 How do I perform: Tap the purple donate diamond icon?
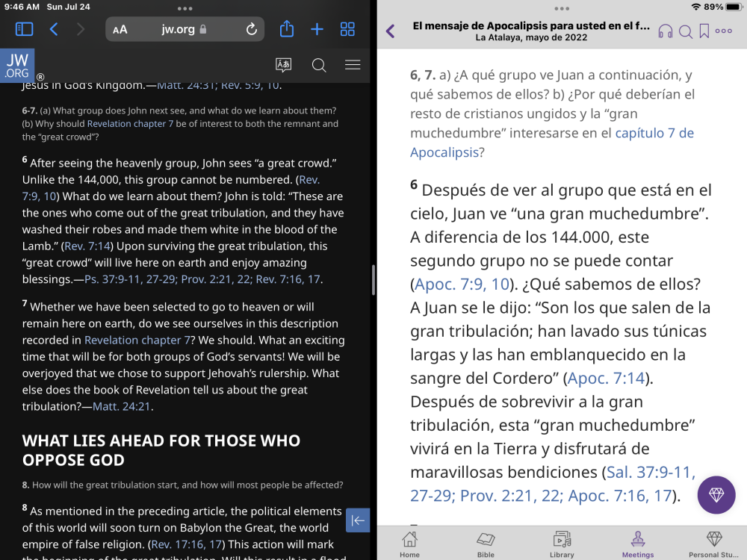tap(716, 495)
